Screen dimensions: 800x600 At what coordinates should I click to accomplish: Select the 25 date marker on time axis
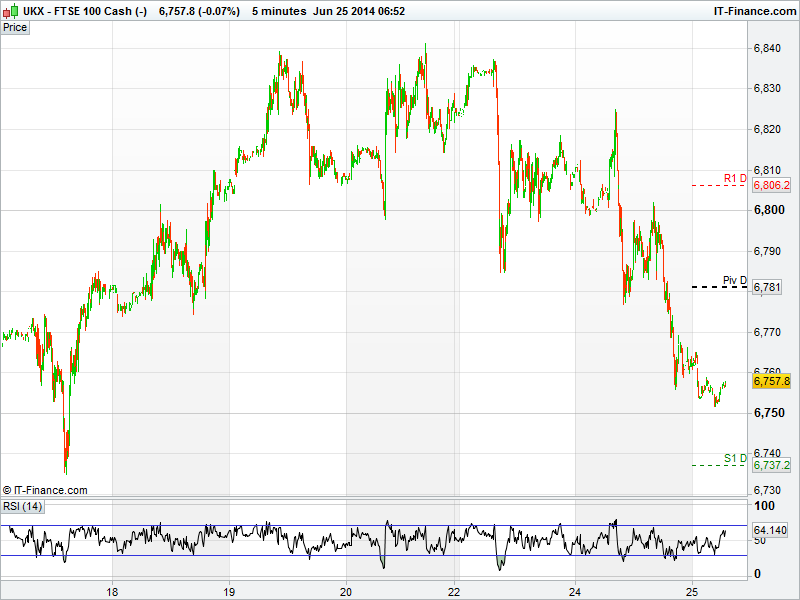(692, 590)
